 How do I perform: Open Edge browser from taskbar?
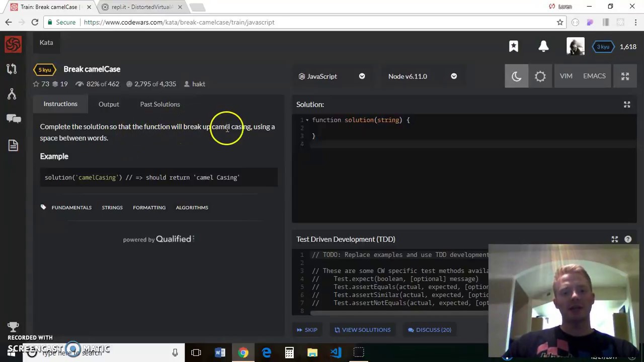[x=266, y=352]
